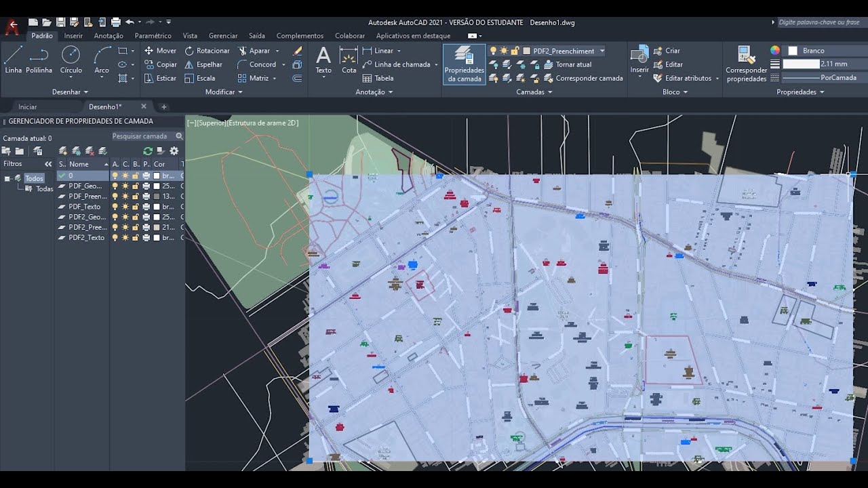Image resolution: width=868 pixels, height=488 pixels.
Task: Click the Esticar tool
Action: [160, 78]
